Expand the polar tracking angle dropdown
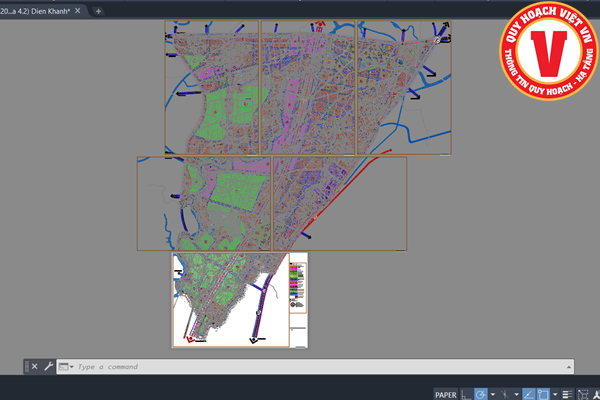Image resolution: width=600 pixels, height=400 pixels. [x=492, y=394]
